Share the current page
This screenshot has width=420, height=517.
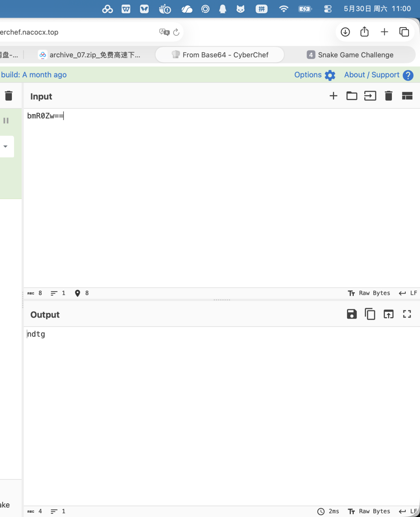[x=365, y=32]
